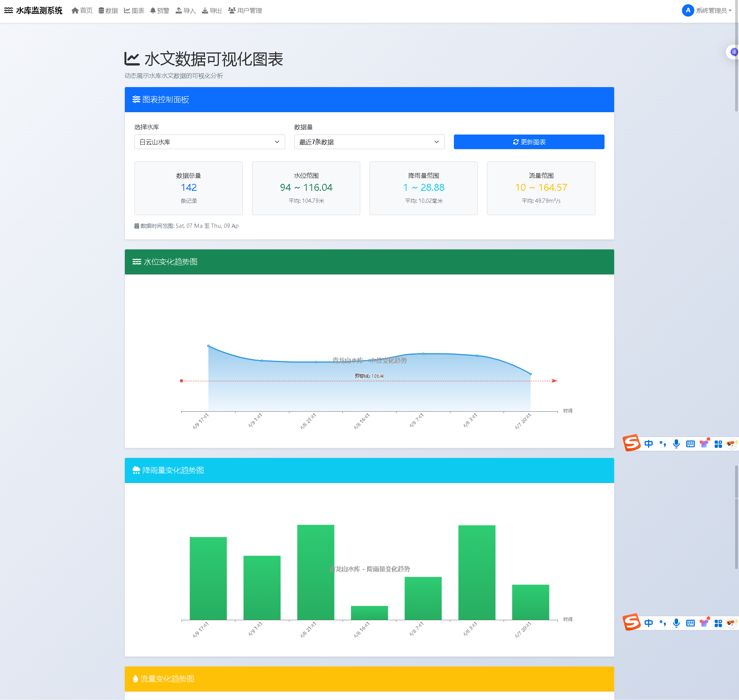Open the 首页 home nav item

(x=82, y=10)
